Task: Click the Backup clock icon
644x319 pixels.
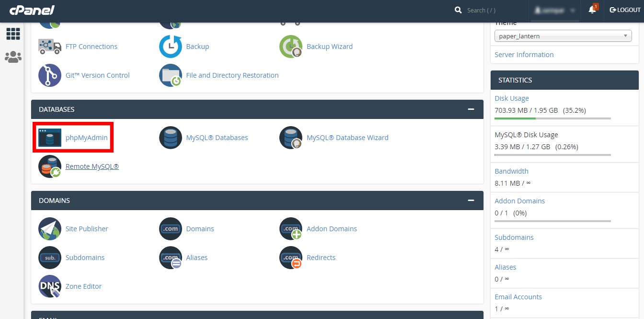Action: click(x=171, y=47)
